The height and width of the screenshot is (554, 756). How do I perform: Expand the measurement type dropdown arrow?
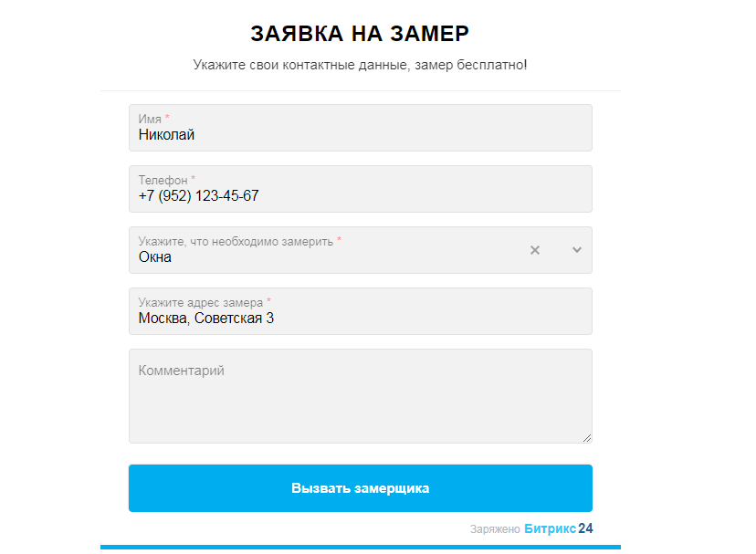tap(577, 250)
